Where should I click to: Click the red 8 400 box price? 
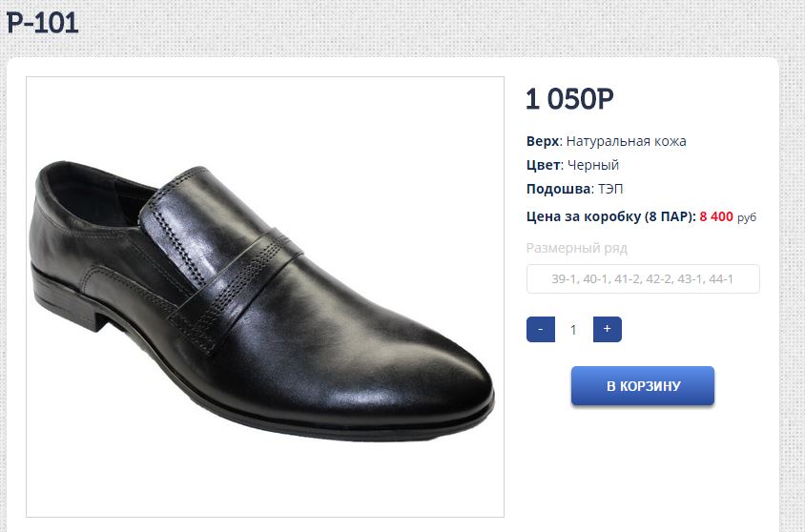coord(716,216)
